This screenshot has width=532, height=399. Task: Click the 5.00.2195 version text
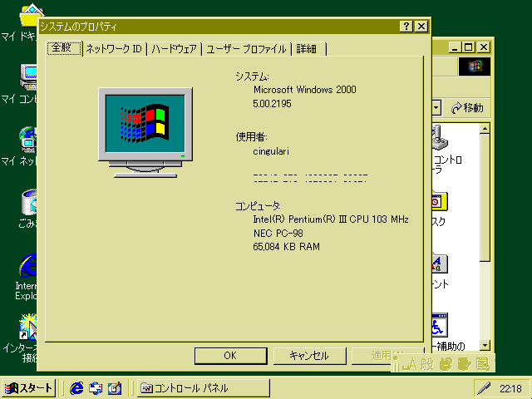point(272,103)
